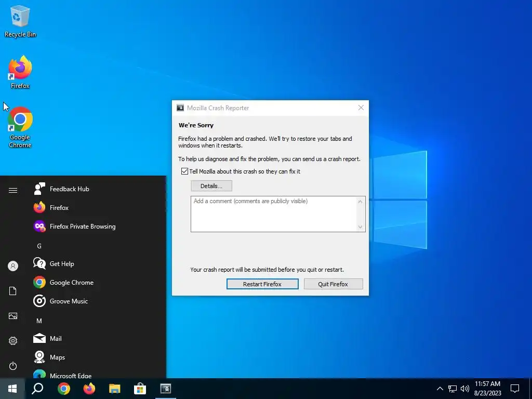Open Action Center notifications icon
Screen dimensions: 532x399
coord(515,389)
